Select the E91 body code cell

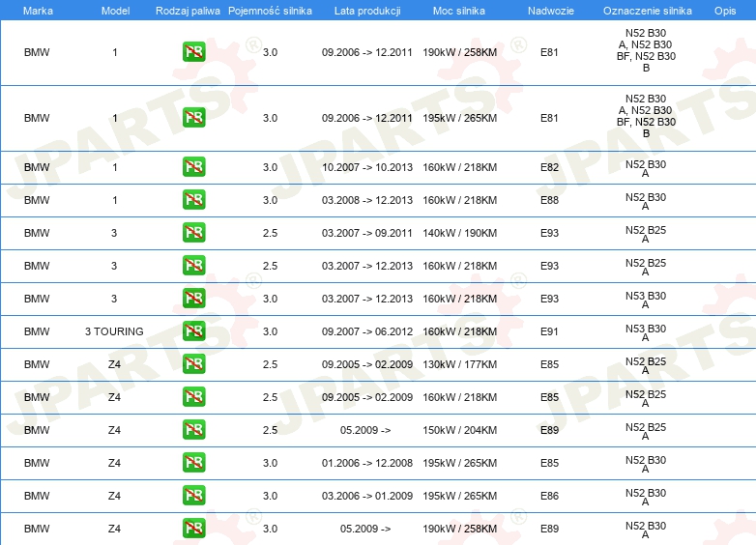[549, 331]
